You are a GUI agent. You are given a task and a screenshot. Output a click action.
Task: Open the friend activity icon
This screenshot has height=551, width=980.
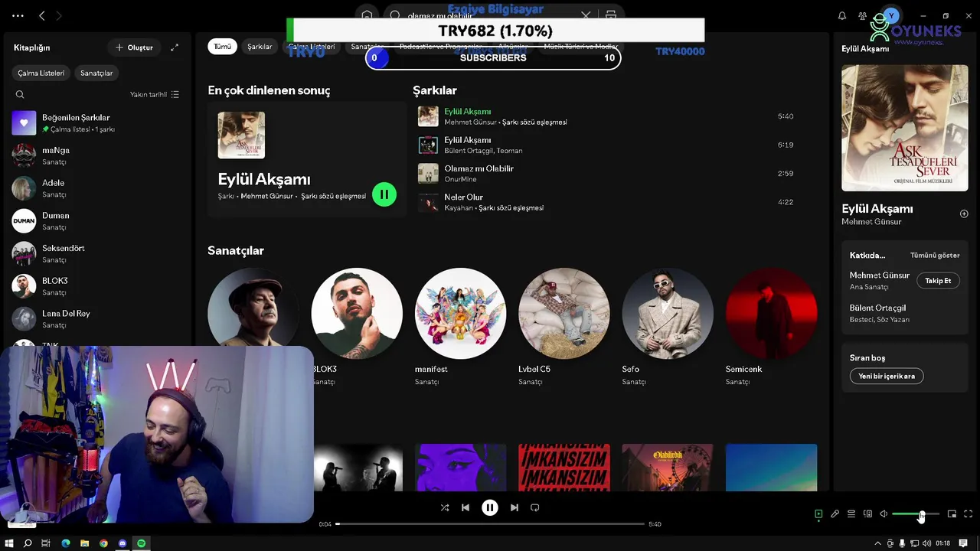tap(863, 15)
